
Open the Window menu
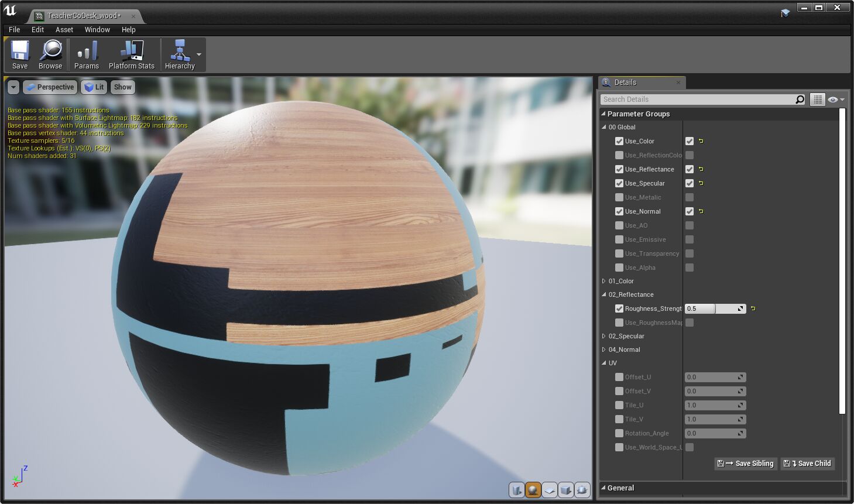click(x=97, y=29)
